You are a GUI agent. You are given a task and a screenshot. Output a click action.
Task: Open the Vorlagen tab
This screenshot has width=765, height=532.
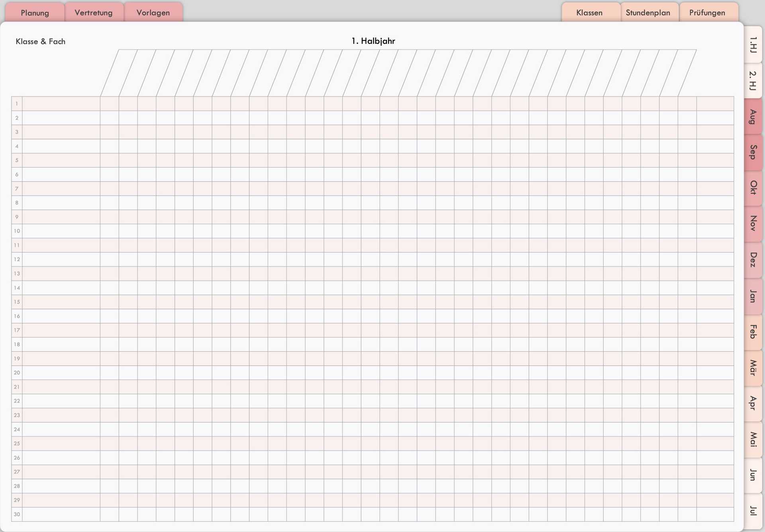[x=153, y=12]
